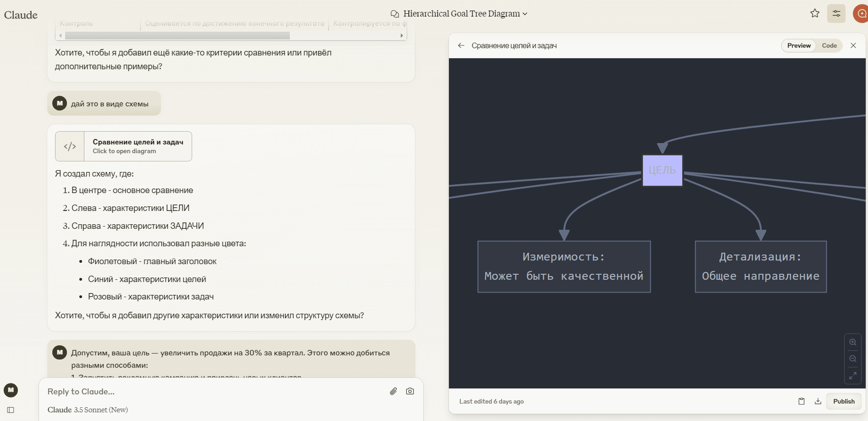Focus the Reply to Claude input field
Viewport: 868px width, 421px height.
(x=216, y=392)
